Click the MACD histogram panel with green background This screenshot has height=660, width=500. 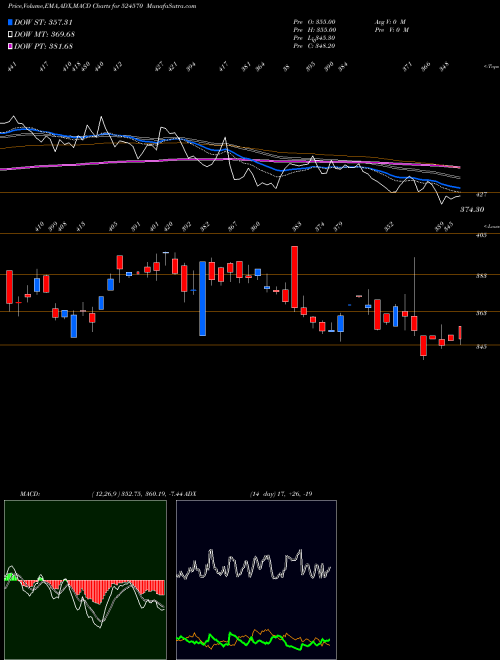[85, 580]
